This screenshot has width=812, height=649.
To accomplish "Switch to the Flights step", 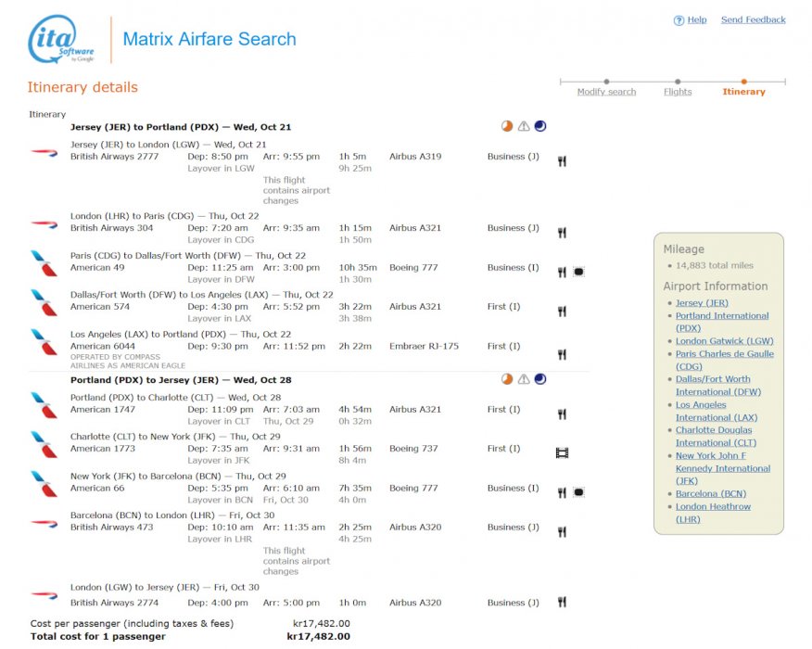I will (678, 92).
